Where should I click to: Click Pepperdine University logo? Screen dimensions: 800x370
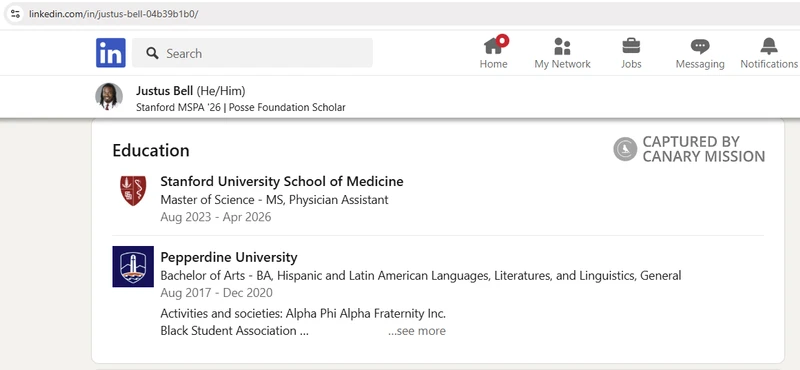[133, 266]
